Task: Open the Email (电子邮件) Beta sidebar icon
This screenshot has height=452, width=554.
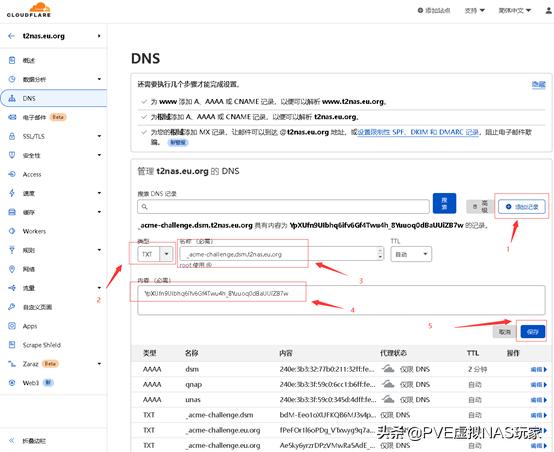Action: point(12,117)
